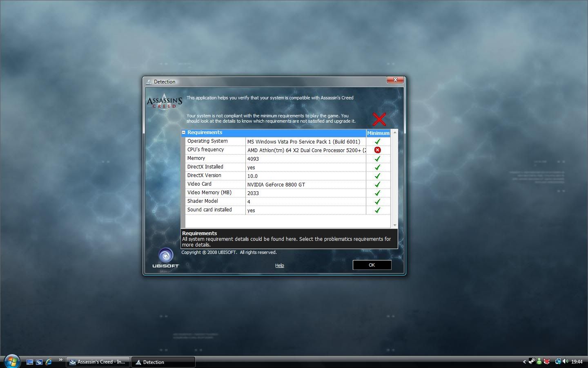Open the Windows Start menu orb
Screen dimensions: 588x368
coord(12,361)
